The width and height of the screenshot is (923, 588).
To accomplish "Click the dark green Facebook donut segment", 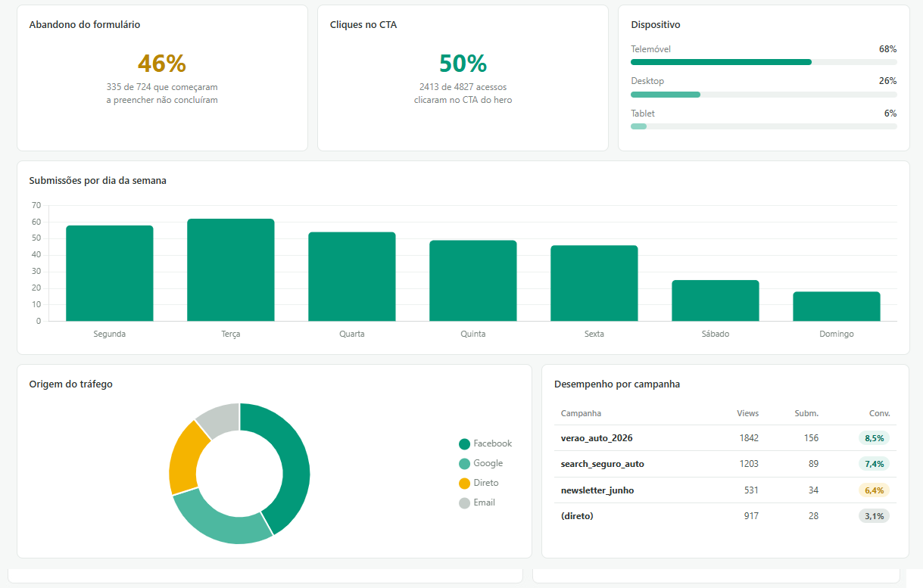I will tap(294, 462).
